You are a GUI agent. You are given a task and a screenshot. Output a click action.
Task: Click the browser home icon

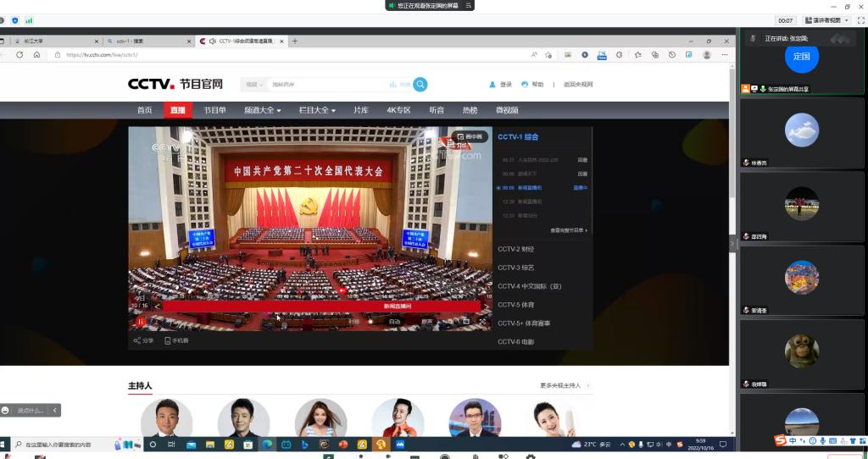pos(36,55)
